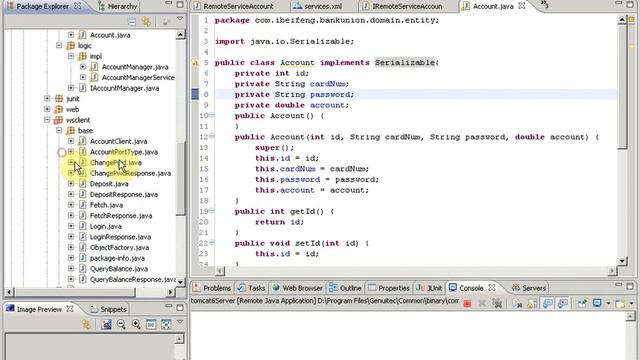640x360 pixels.
Task: Select QueryBalance.java file
Action: point(119,269)
